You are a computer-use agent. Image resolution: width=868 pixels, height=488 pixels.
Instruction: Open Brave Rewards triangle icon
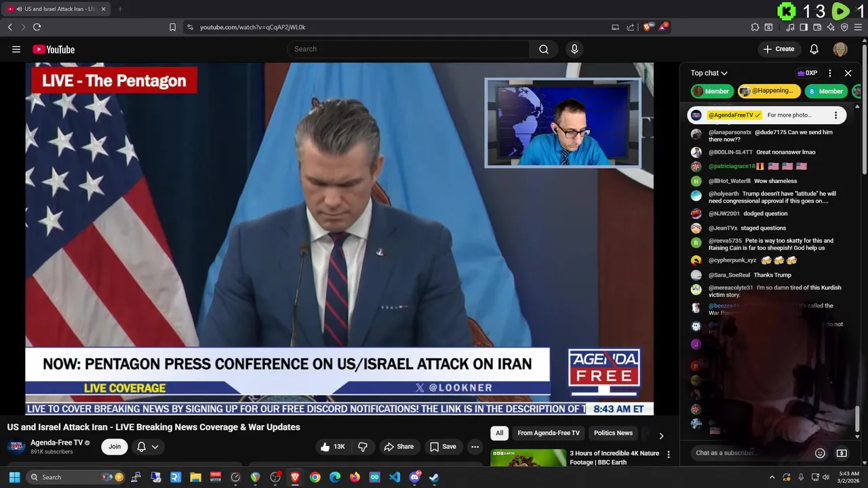pyautogui.click(x=664, y=27)
